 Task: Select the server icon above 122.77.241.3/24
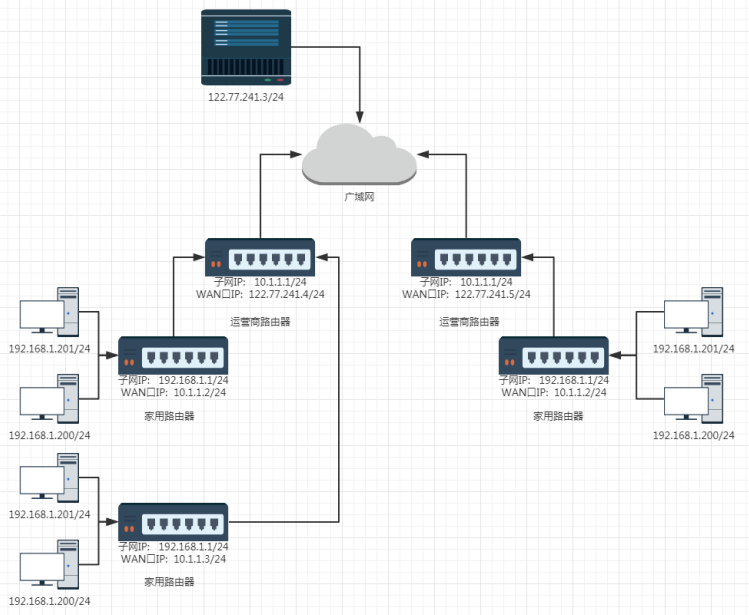tap(246, 47)
